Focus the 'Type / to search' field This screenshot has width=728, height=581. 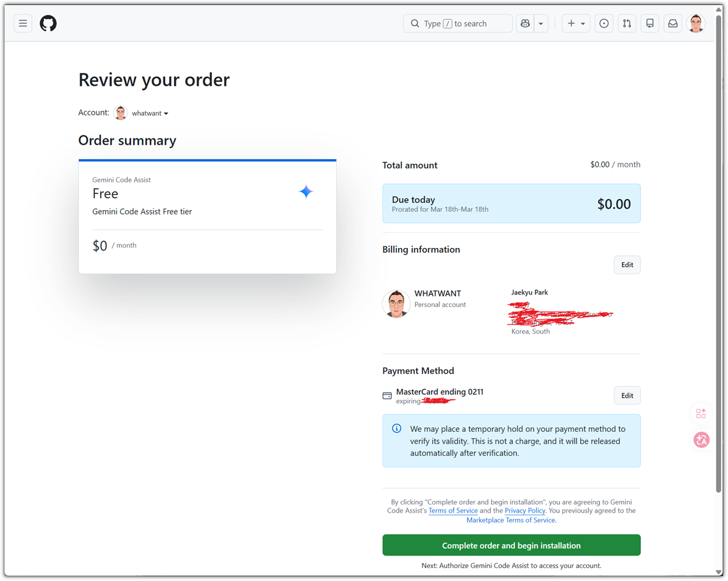(458, 23)
